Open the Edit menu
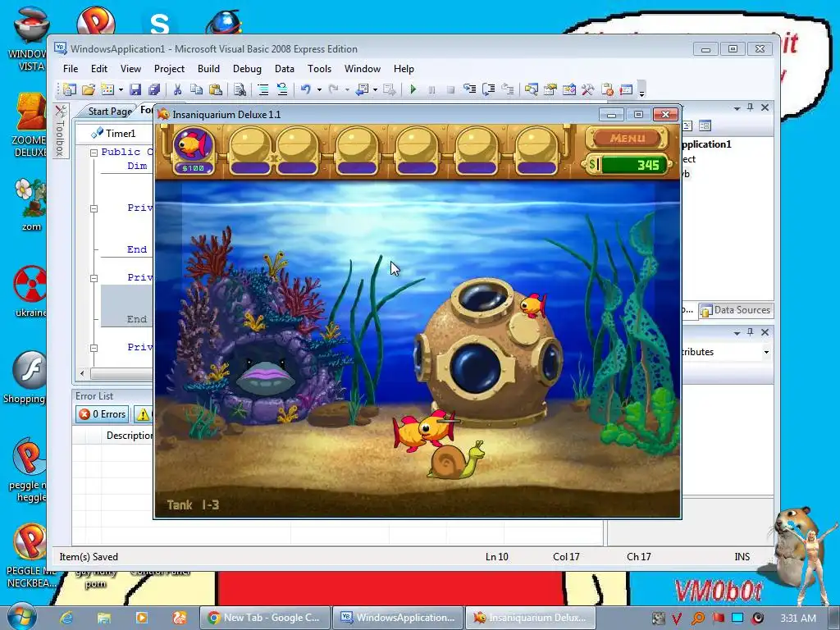The height and width of the screenshot is (630, 840). 99,69
